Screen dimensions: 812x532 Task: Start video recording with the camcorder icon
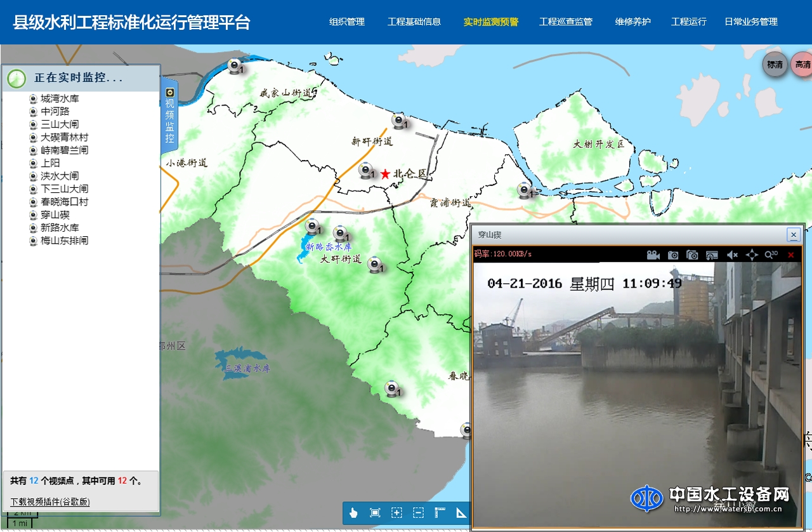tap(653, 255)
